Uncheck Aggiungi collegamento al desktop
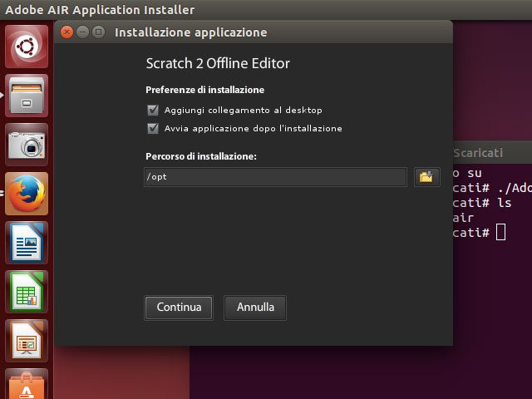 click(x=153, y=110)
